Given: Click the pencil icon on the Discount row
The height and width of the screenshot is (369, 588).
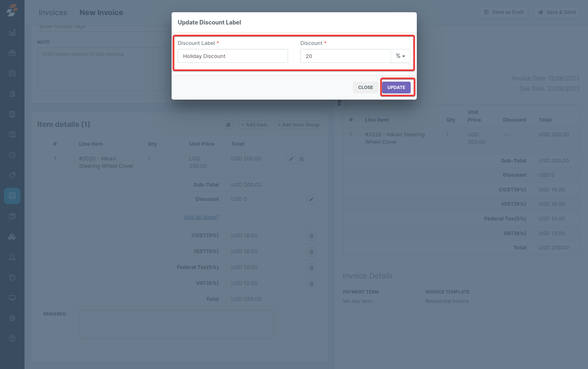Looking at the screenshot, I should point(311,200).
